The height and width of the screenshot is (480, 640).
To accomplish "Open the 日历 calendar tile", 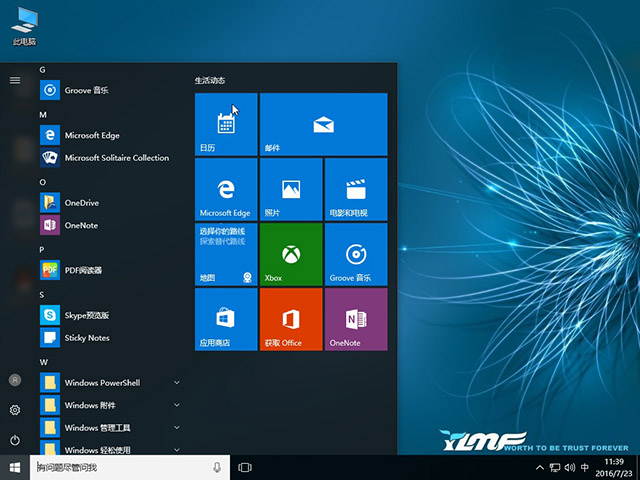I will 226,124.
